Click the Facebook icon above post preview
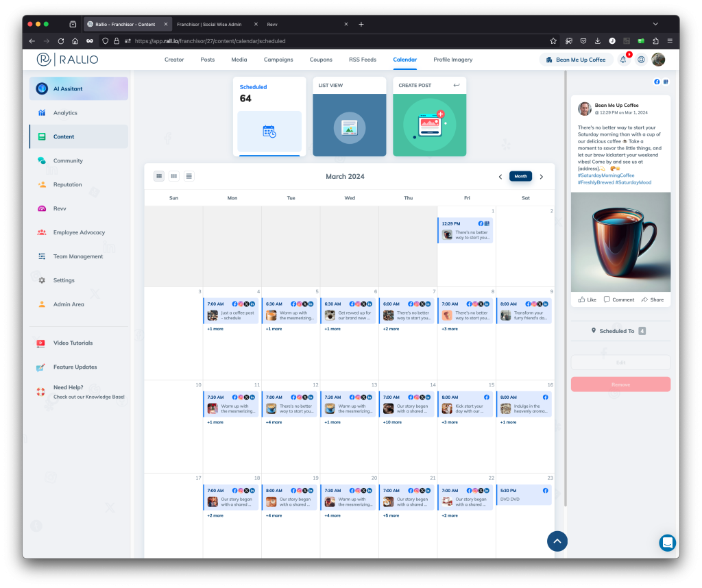Screen dimensions: 702x588 [x=657, y=82]
